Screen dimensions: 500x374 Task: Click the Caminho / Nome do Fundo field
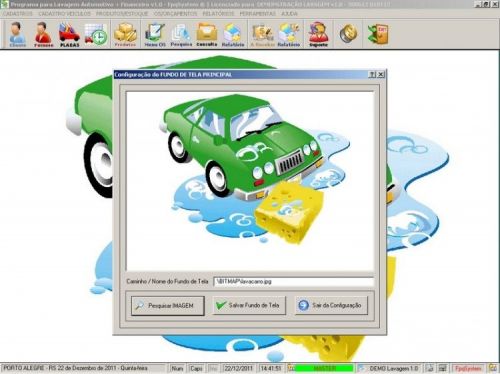(x=293, y=282)
